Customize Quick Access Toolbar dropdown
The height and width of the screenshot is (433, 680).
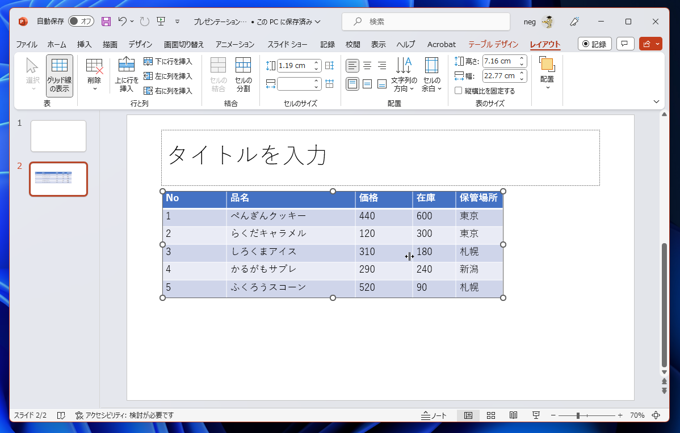pyautogui.click(x=177, y=21)
